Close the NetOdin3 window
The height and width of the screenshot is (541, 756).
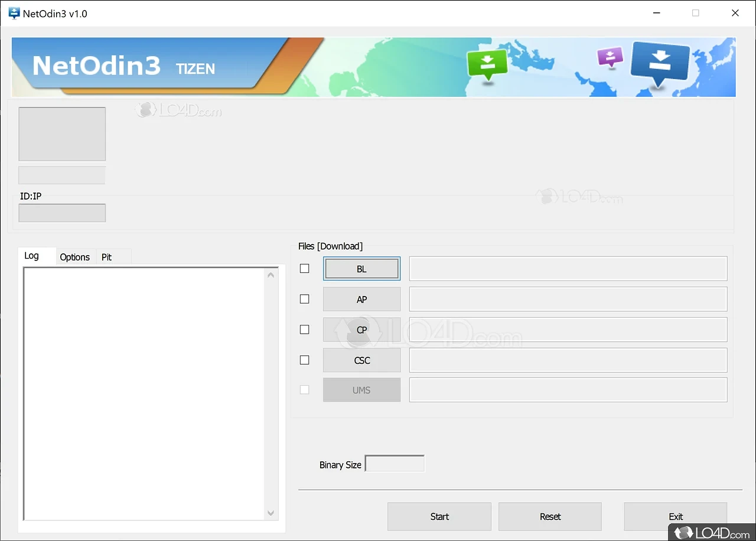point(735,13)
